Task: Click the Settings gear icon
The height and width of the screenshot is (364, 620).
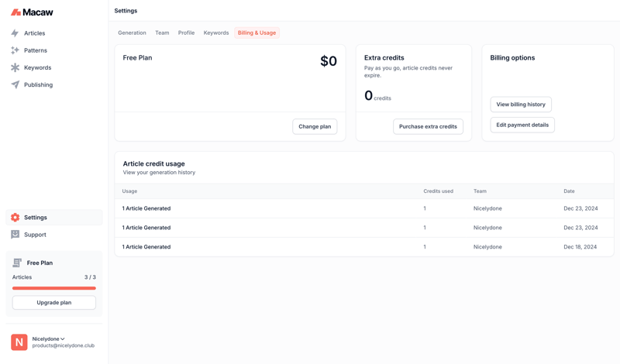Action: tap(15, 218)
